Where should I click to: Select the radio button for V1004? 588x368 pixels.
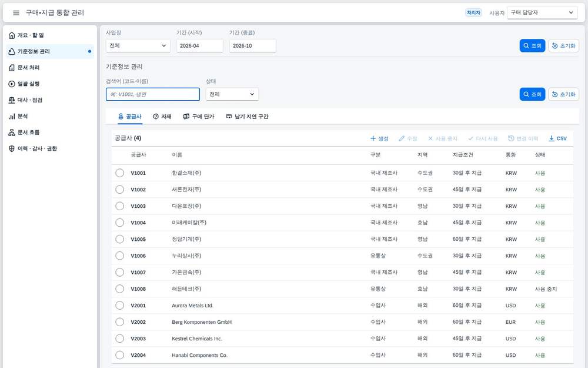click(119, 223)
